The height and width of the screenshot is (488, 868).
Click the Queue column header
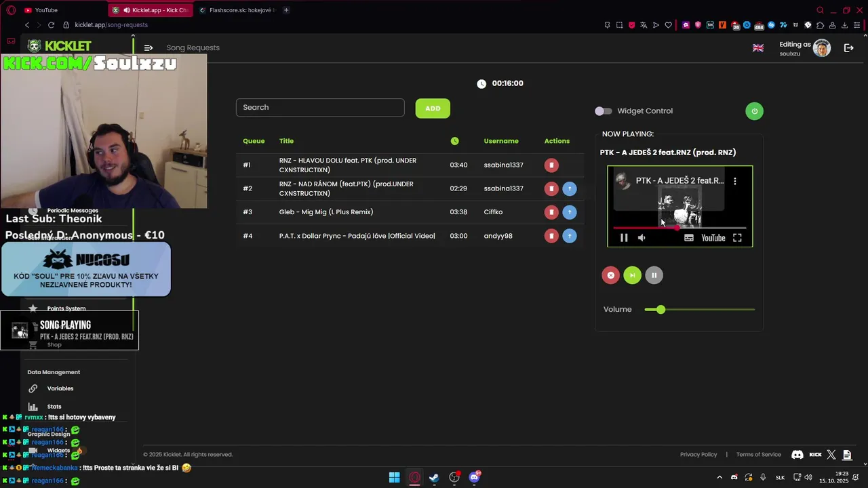tap(254, 141)
